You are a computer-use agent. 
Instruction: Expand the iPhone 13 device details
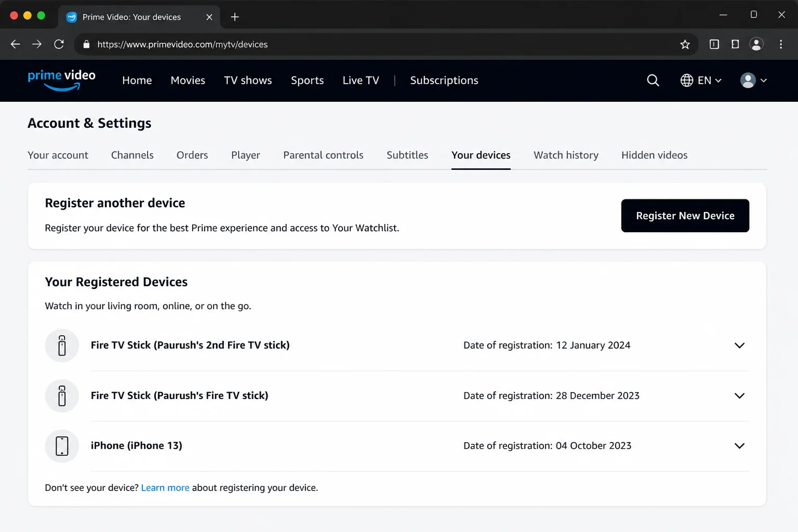click(739, 446)
